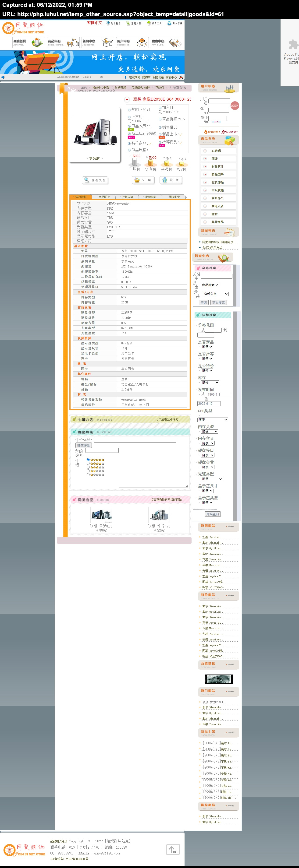Switch to the 团购批发 tab

pos(174,197)
